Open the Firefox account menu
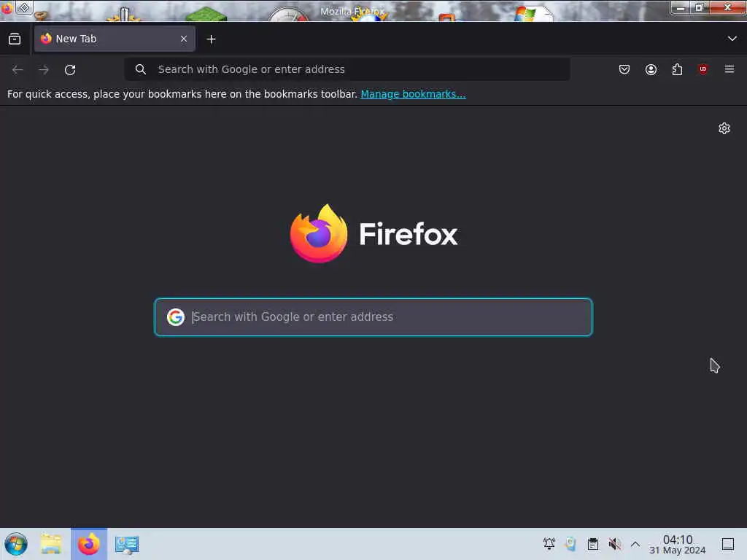This screenshot has height=560, width=747. coord(651,69)
